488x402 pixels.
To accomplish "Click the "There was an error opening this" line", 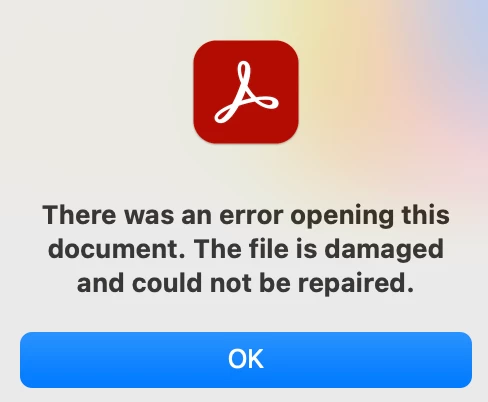I will coord(246,215).
